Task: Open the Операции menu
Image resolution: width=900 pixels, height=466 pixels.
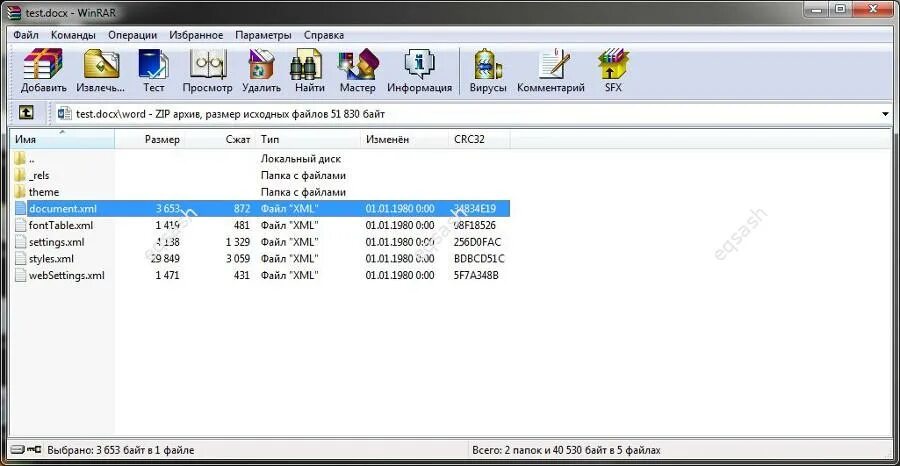Action: tap(133, 35)
